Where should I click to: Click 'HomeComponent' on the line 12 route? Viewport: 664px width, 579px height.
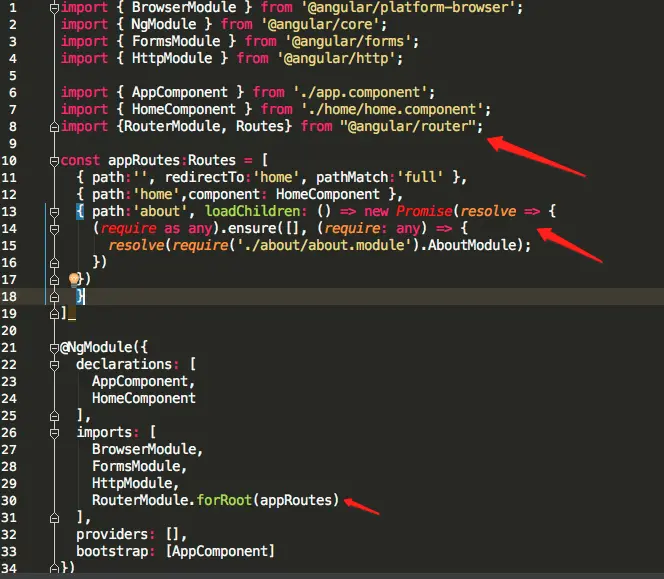click(328, 194)
